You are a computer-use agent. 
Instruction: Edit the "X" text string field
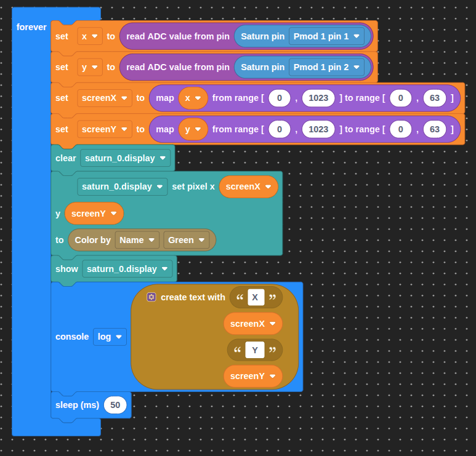coord(256,297)
